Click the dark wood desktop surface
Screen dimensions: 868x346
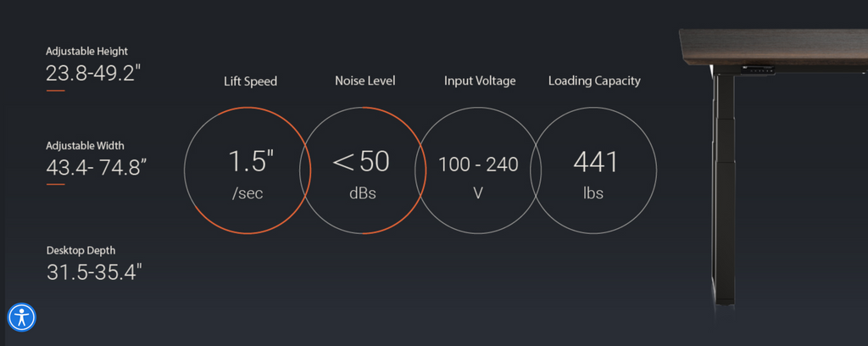(773, 47)
